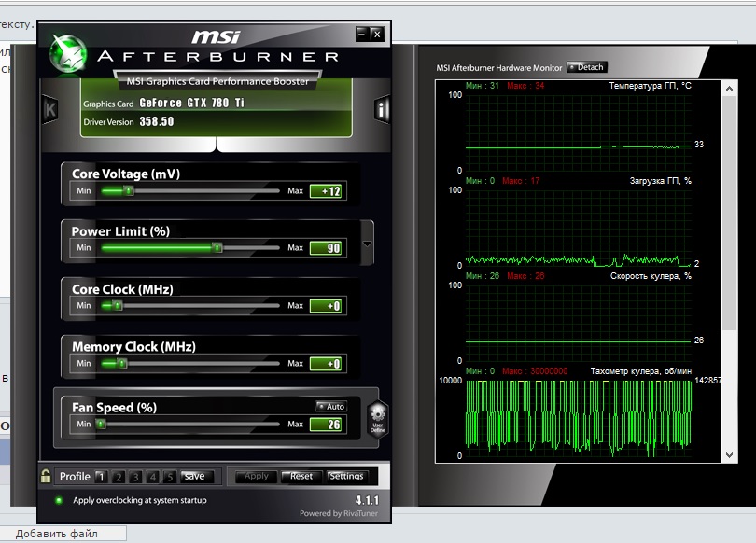Click the GPU temperature graph area
This screenshot has height=543, width=756.
pyautogui.click(x=578, y=132)
